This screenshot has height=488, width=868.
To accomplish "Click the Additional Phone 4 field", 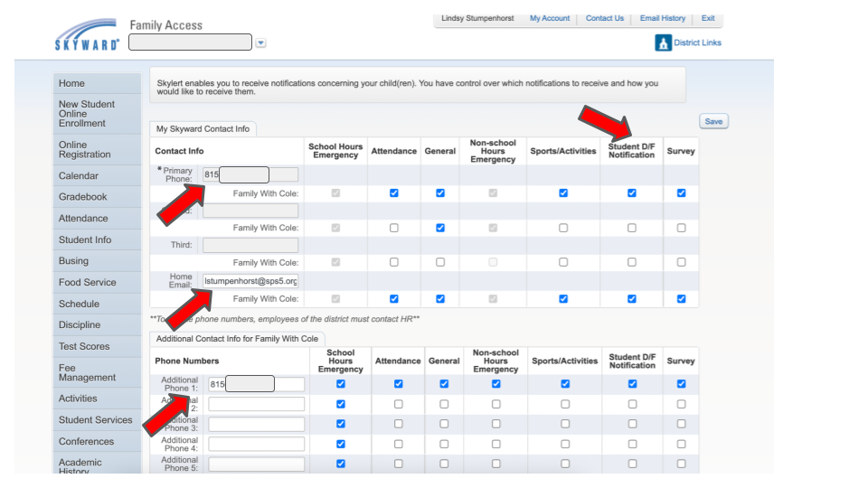I will click(256, 445).
